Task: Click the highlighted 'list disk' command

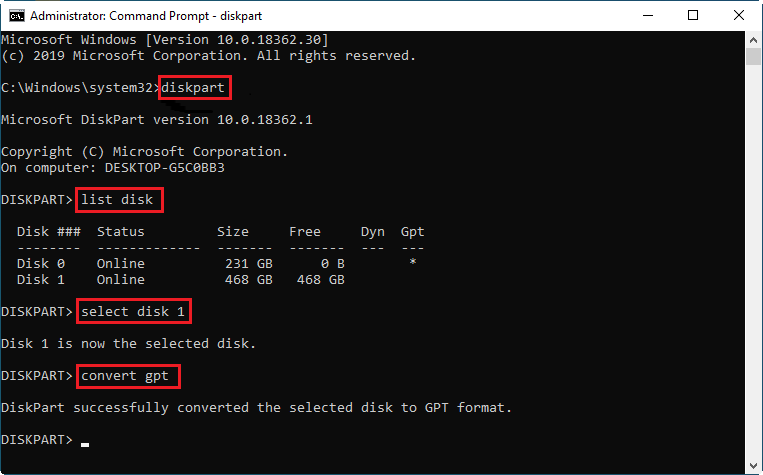Action: (x=119, y=200)
